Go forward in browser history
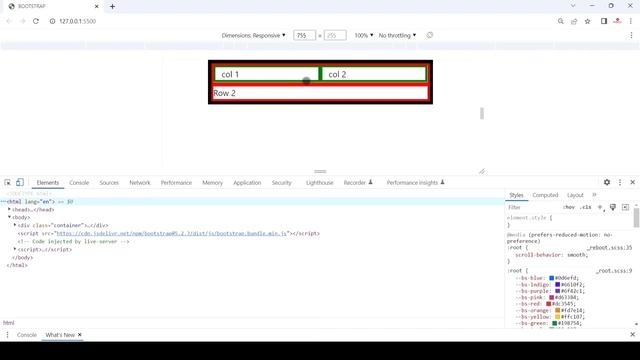640x360 pixels. pos(22,21)
